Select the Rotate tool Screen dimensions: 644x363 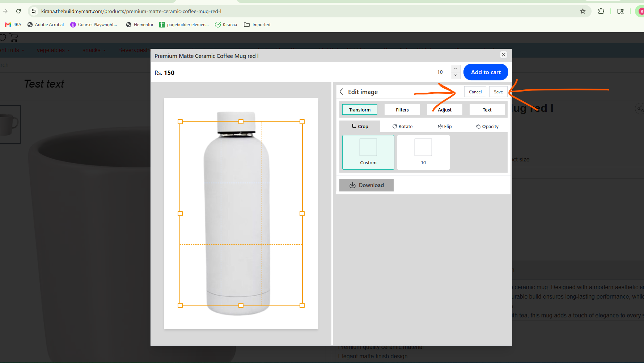tap(402, 126)
